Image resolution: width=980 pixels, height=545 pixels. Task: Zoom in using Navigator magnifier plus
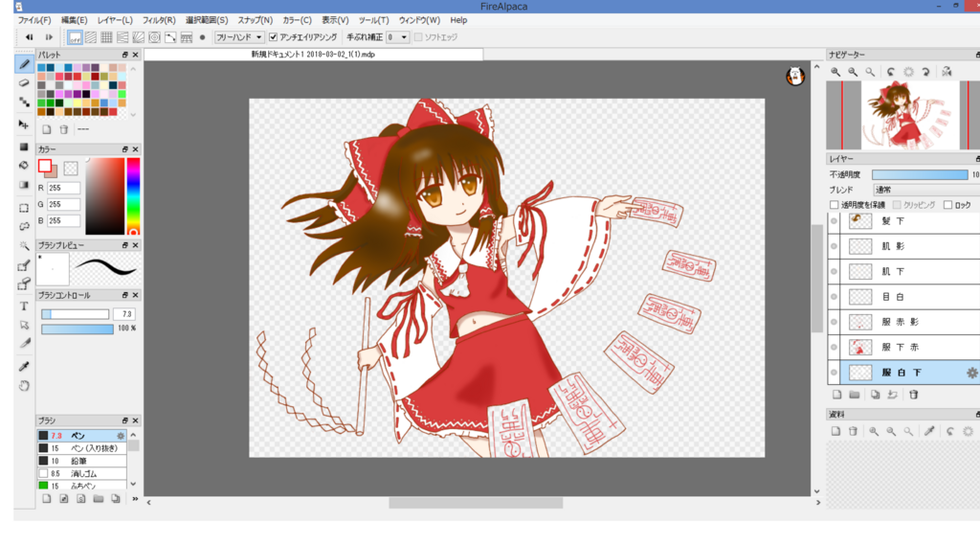pyautogui.click(x=835, y=72)
